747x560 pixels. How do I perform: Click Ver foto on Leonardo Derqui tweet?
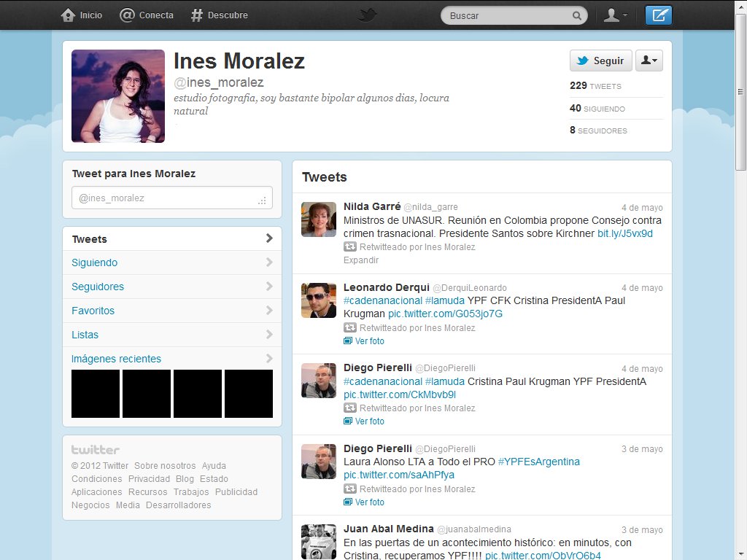[x=364, y=341]
